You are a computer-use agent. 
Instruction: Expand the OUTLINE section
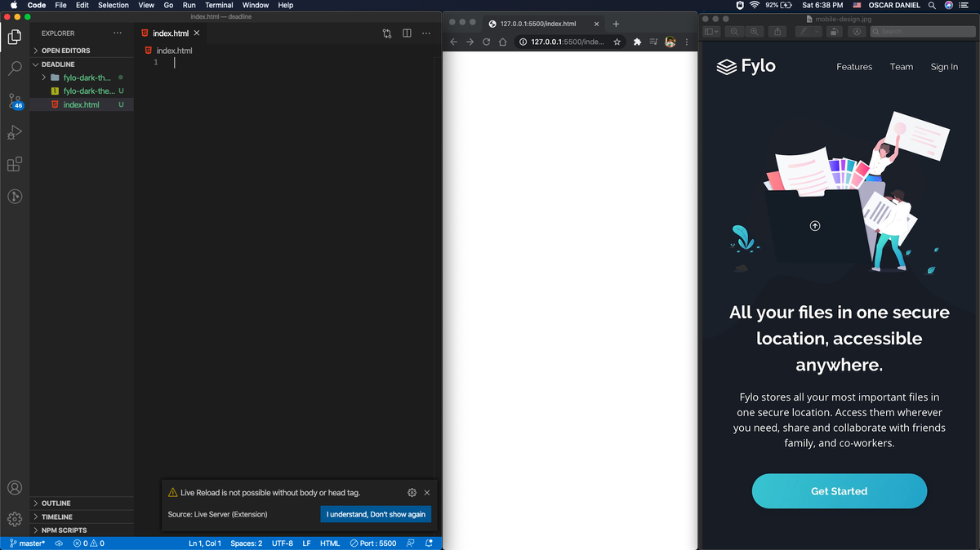82,503
